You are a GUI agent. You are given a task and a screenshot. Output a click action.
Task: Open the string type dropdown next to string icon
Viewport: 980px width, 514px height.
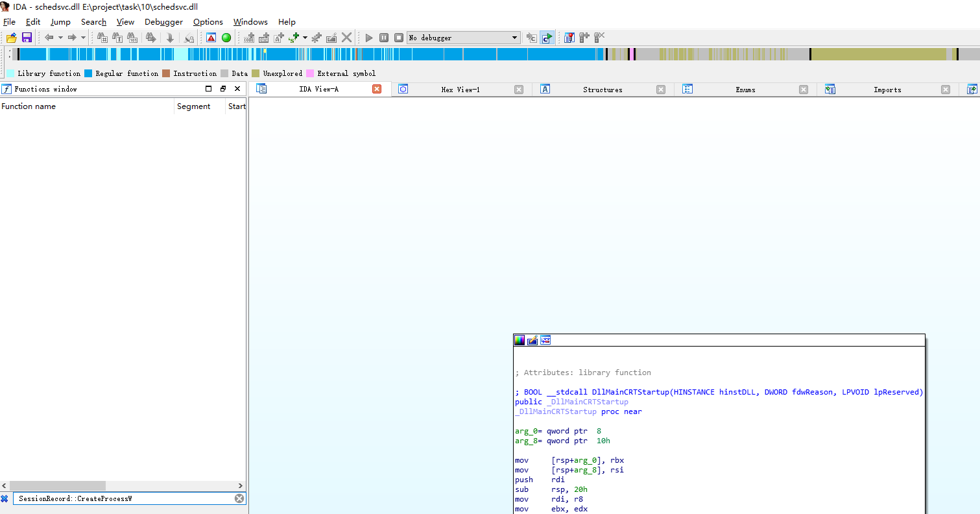pos(304,37)
